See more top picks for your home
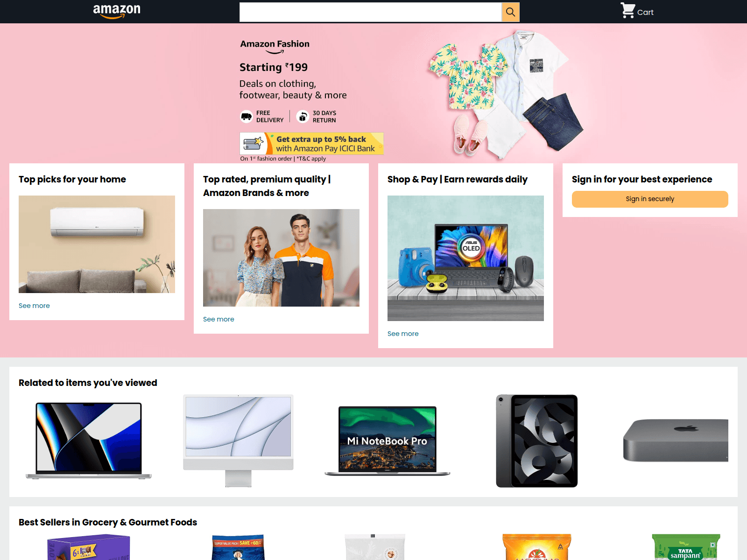Viewport: 747px width, 560px height. [34, 306]
